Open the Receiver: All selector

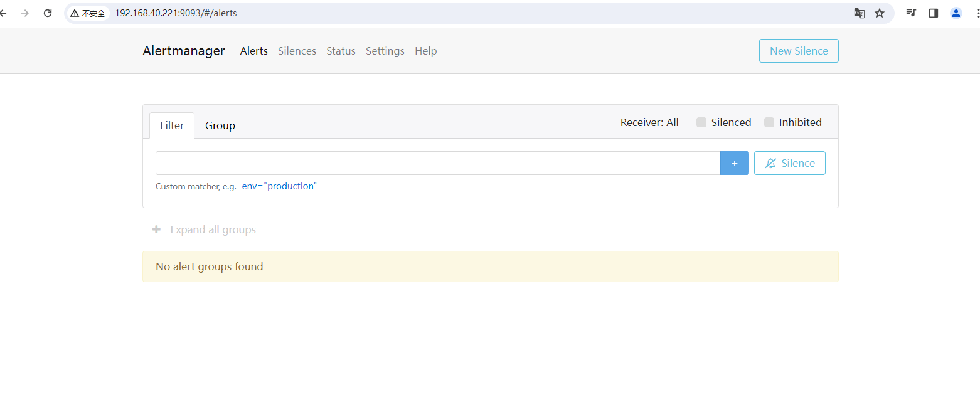coord(649,122)
